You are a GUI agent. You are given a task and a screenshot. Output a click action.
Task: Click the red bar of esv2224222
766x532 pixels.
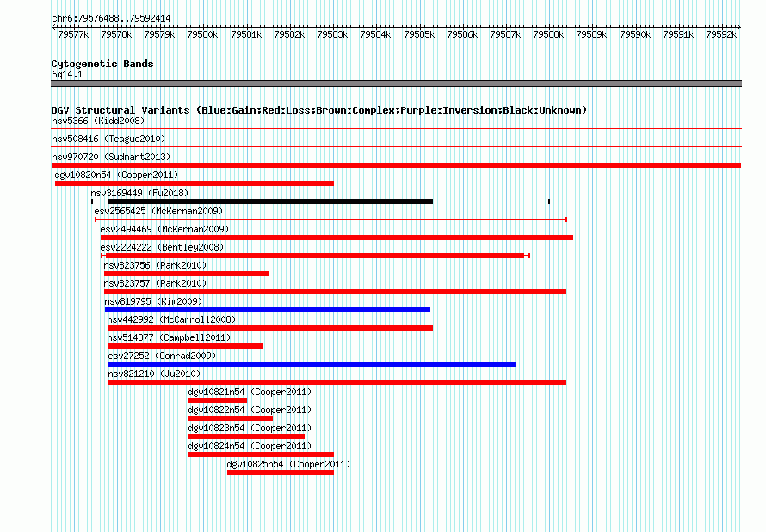coord(315,256)
